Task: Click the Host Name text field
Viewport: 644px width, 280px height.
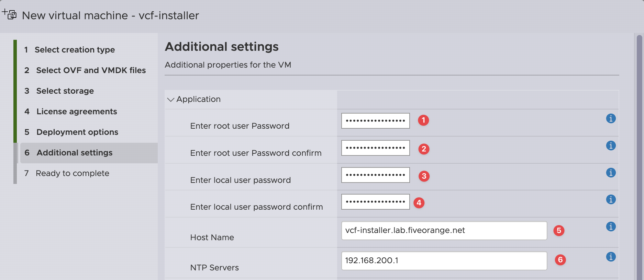Action: 444,230
